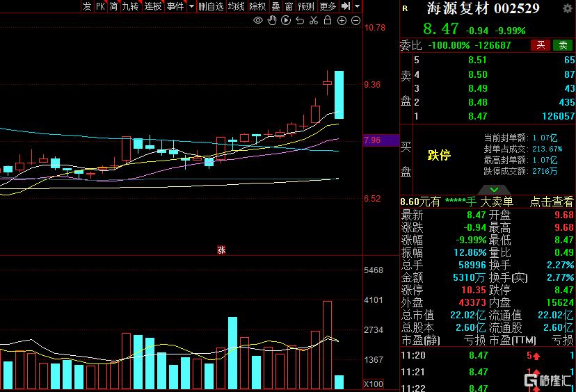Click stock name 海源复材 002529
The height and width of the screenshot is (392, 576).
click(x=483, y=8)
